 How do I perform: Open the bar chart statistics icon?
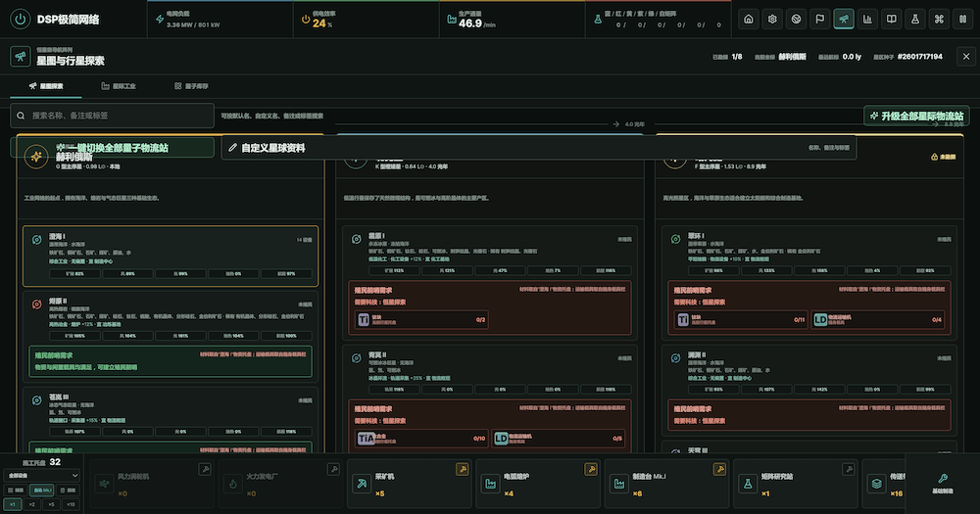point(867,19)
